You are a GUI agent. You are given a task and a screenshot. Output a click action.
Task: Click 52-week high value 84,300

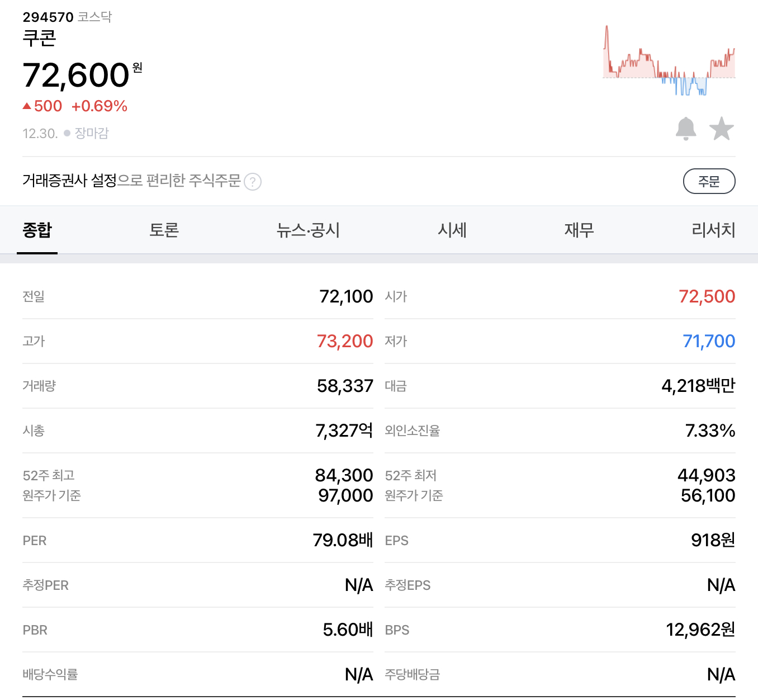pos(344,475)
